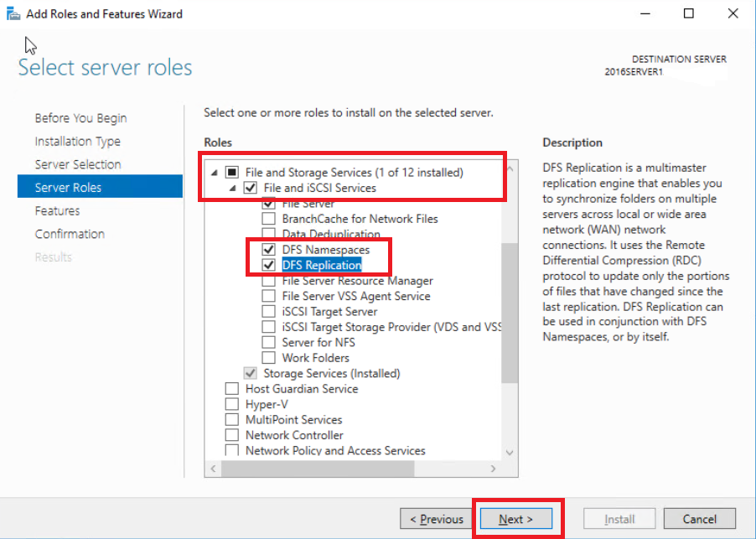Check the MultiPoint Services role
Viewport: 756px width, 539px height.
pyautogui.click(x=232, y=419)
